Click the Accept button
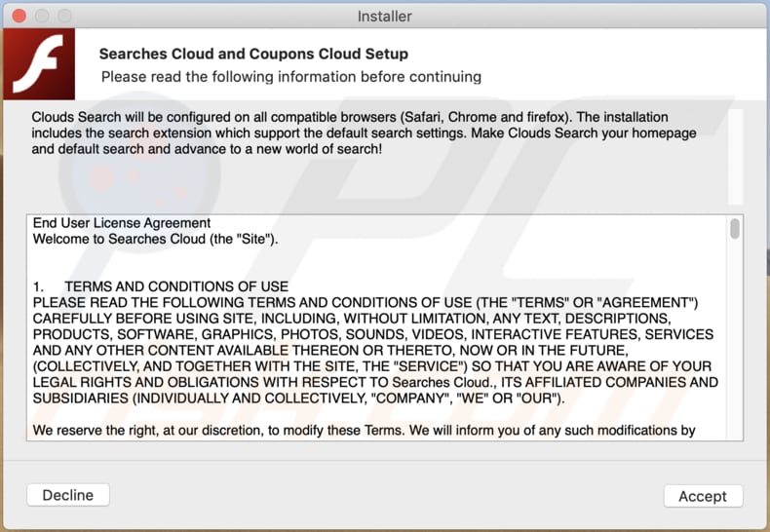The width and height of the screenshot is (770, 532). 703,496
